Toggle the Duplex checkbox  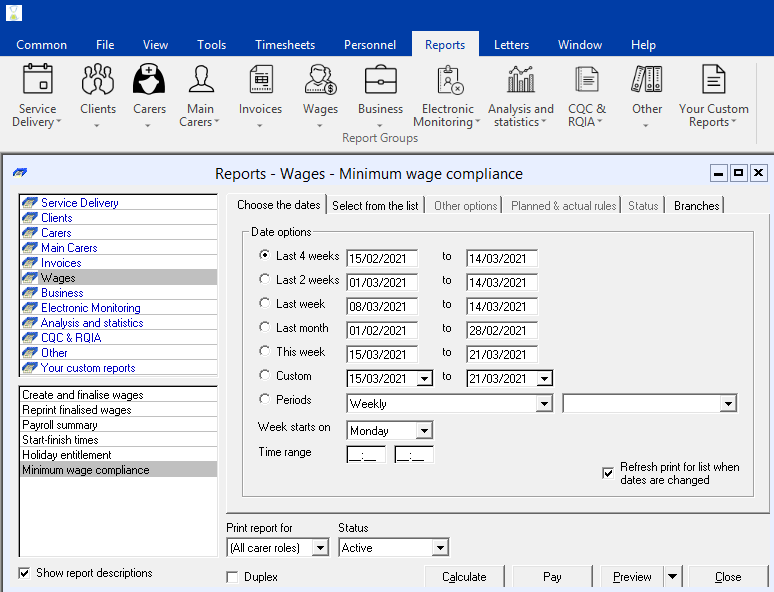[x=233, y=577]
